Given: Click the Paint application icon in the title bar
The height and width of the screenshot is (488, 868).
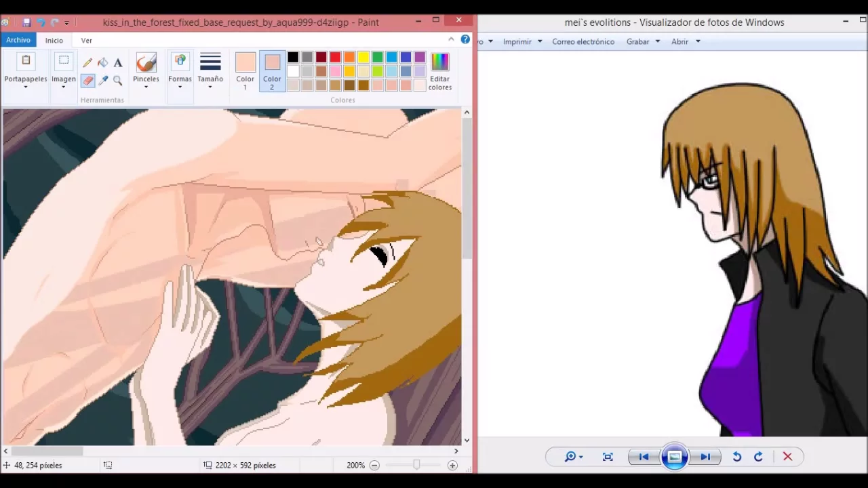Looking at the screenshot, I should [5, 22].
